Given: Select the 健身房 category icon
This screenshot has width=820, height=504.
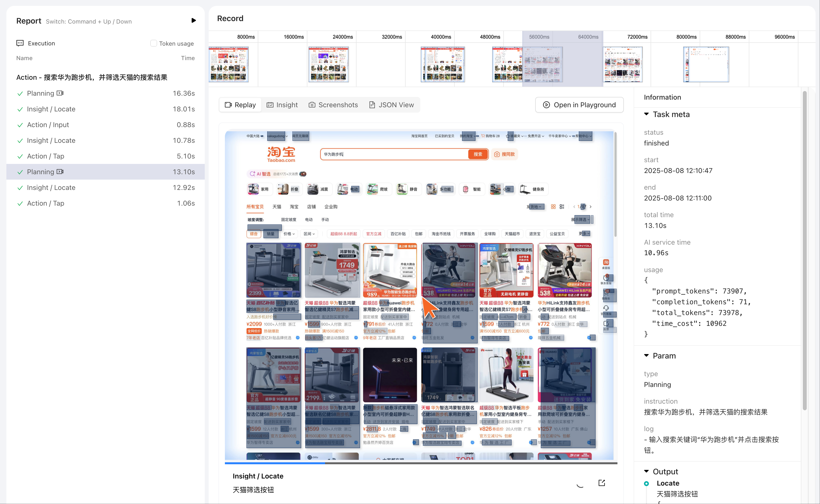Looking at the screenshot, I should click(x=525, y=189).
